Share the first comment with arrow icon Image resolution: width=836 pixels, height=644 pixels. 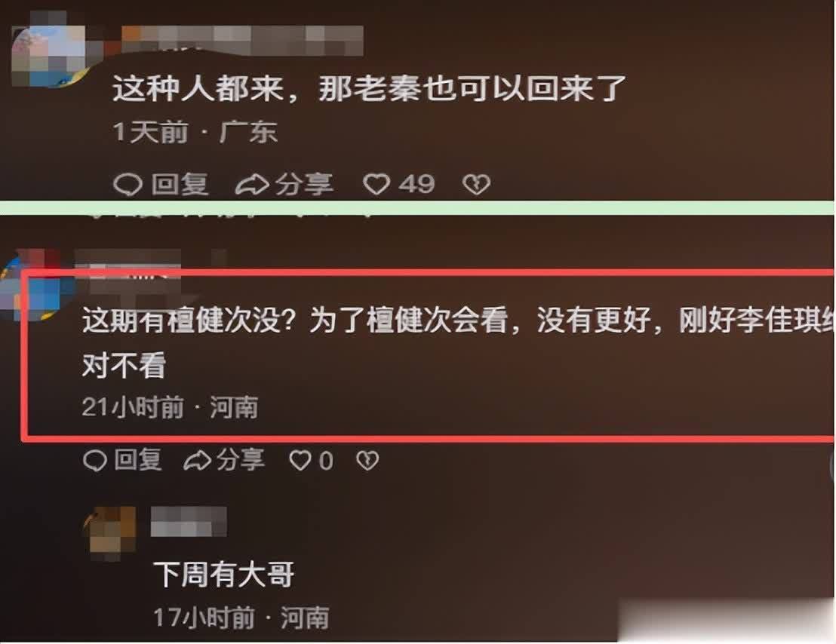coord(252,185)
